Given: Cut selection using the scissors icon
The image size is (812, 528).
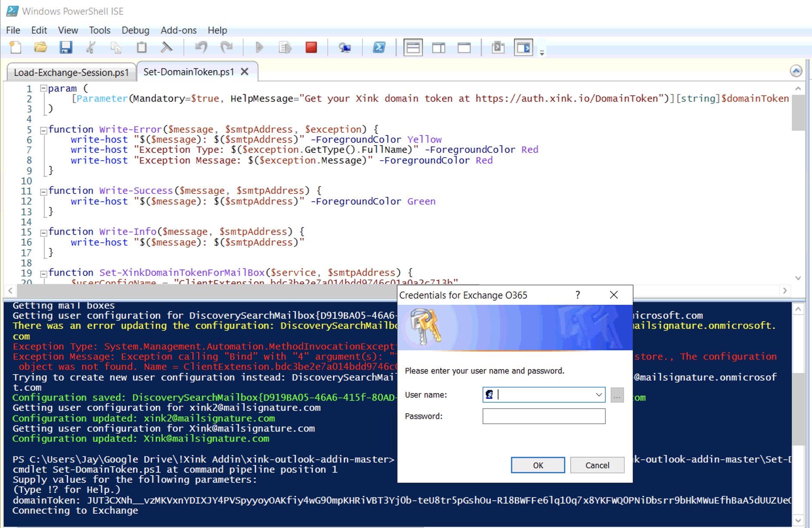Looking at the screenshot, I should pos(90,47).
